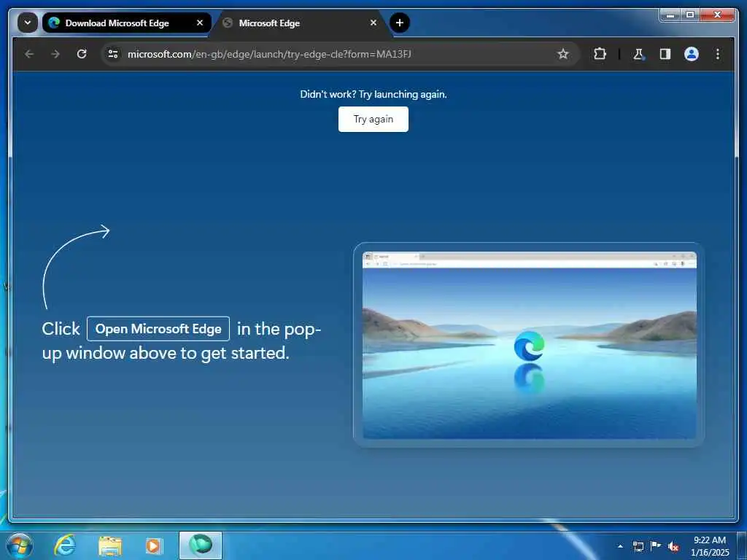This screenshot has width=747, height=560.
Task: Toggle the browser side panel
Action: coord(665,54)
